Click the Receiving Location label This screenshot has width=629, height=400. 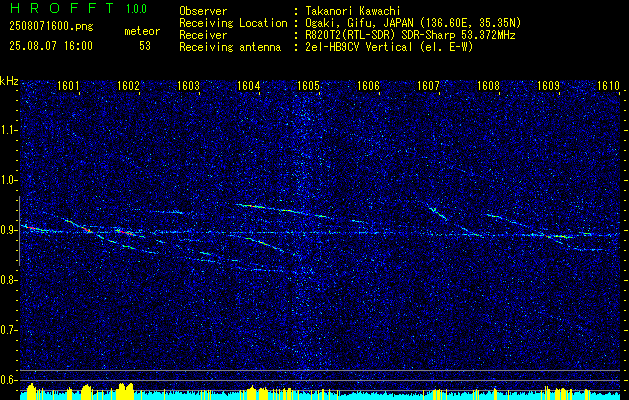tap(233, 23)
